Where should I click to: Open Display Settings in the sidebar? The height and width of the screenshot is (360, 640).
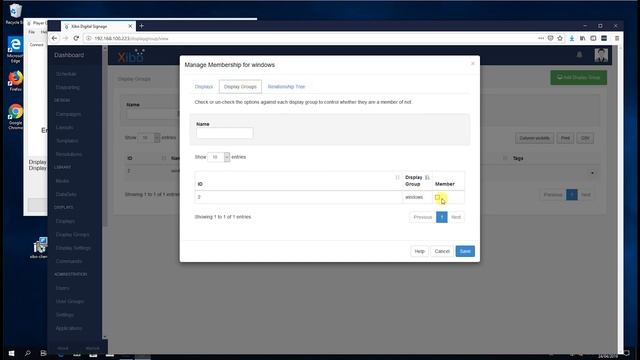73,248
